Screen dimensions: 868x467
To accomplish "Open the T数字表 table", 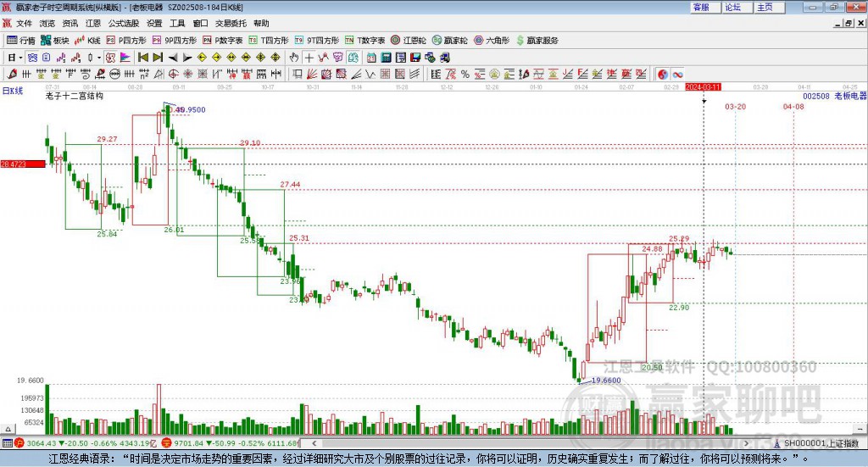I will pos(364,41).
